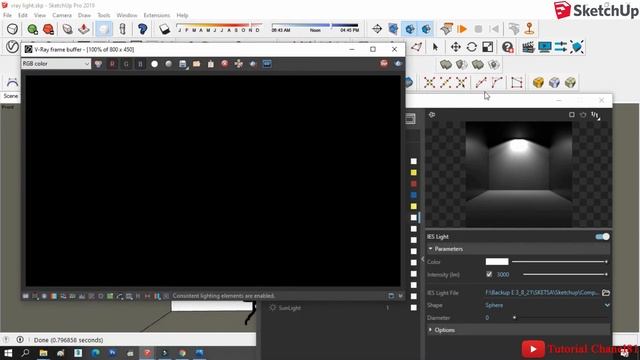Click the V-Ray asset editor logo icon
This screenshot has height=360, width=640.
point(12,47)
